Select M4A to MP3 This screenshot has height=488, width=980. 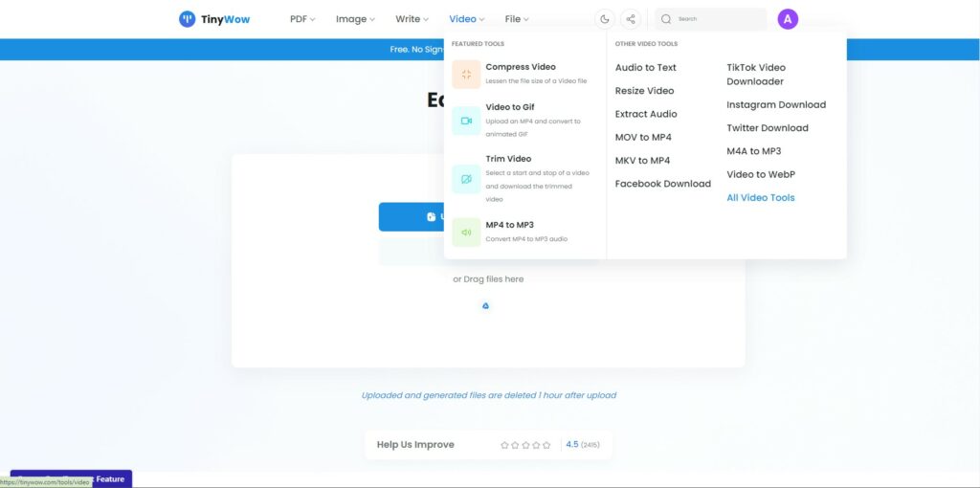point(754,151)
